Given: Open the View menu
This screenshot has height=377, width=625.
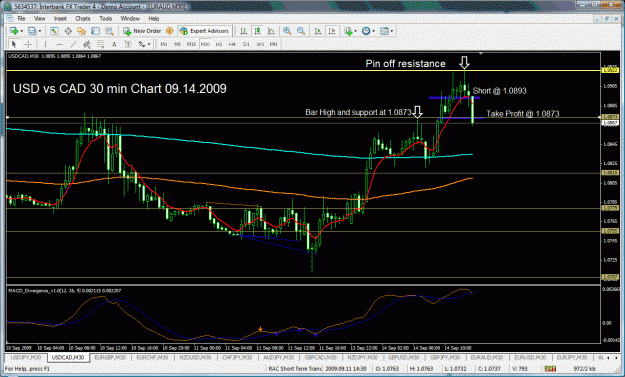Looking at the screenshot, I should click(39, 18).
